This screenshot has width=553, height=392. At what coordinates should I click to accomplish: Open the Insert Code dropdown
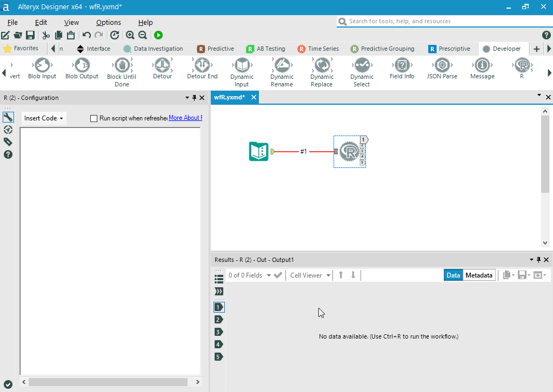pos(44,118)
